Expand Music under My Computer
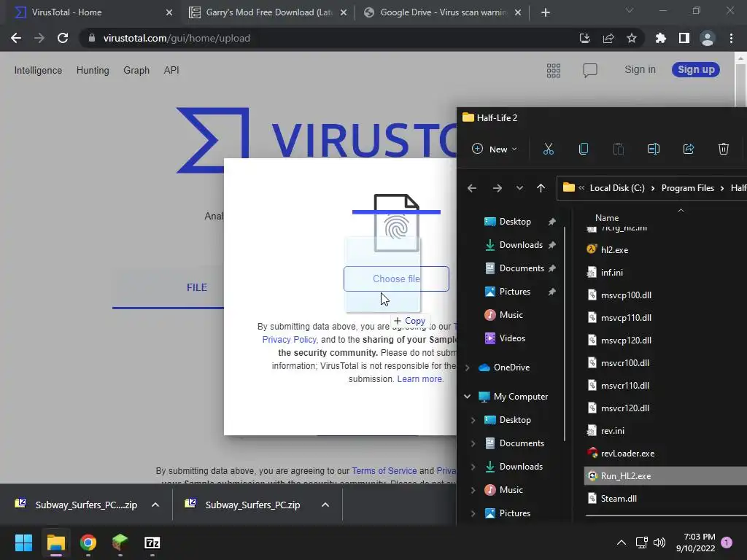 [473, 489]
